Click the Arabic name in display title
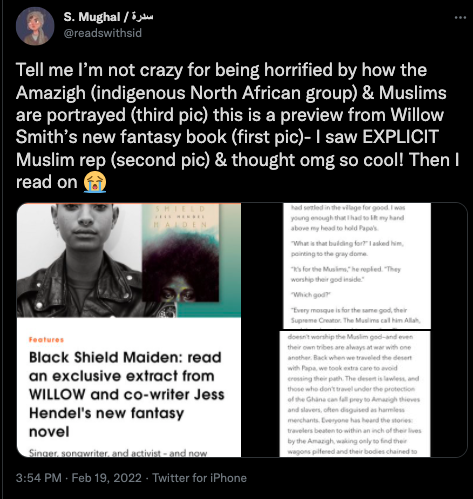This screenshot has height=499, width=473. [142, 16]
